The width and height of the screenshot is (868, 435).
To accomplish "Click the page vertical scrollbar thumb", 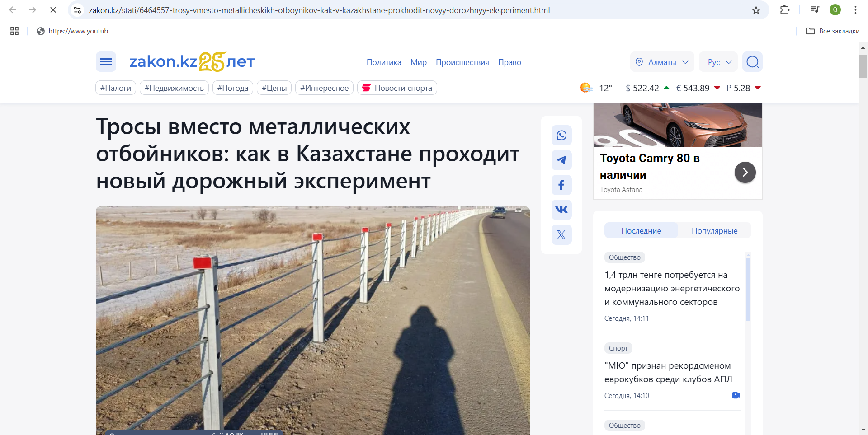I will 863,66.
